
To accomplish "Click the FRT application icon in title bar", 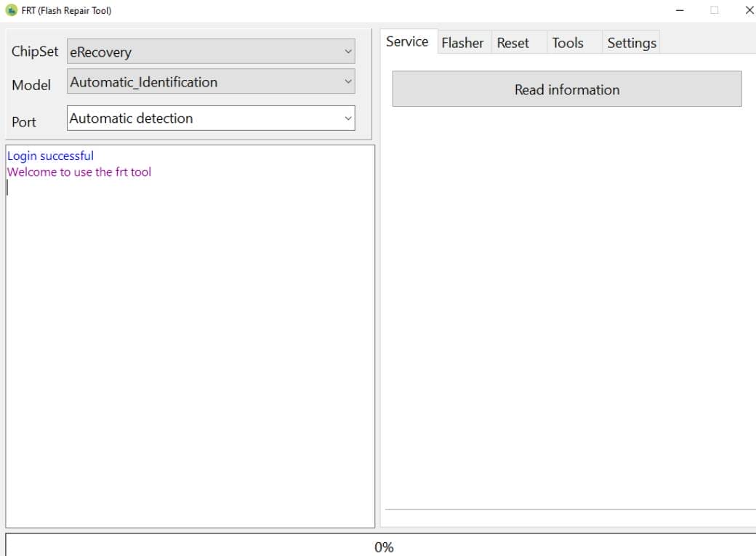I will pos(11,10).
